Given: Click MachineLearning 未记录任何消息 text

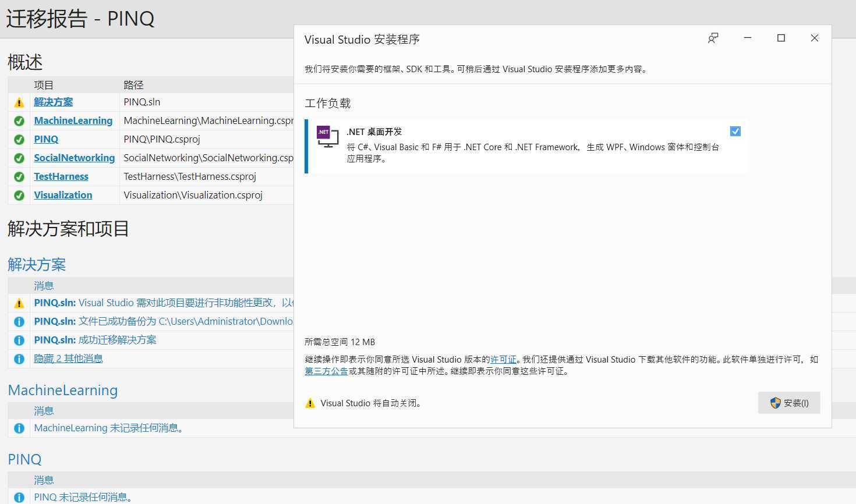Looking at the screenshot, I should (110, 428).
